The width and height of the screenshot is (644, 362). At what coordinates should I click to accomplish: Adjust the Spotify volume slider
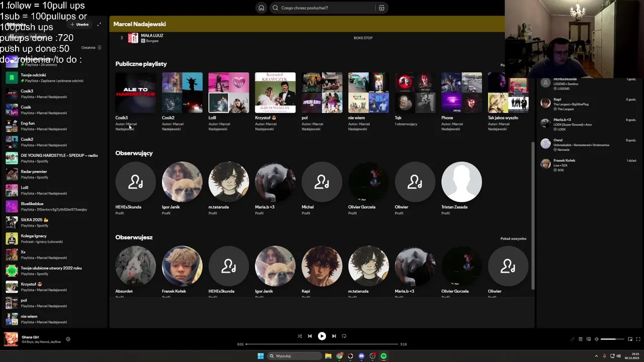coord(611,339)
